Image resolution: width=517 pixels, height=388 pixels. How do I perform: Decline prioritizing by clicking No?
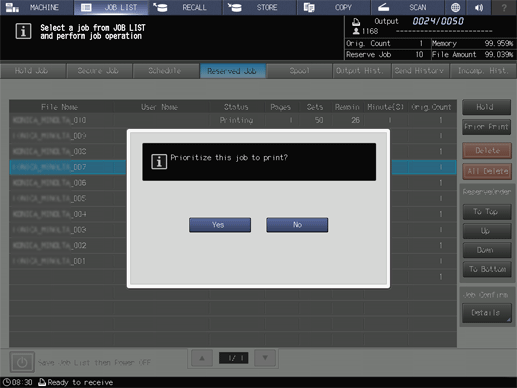297,225
